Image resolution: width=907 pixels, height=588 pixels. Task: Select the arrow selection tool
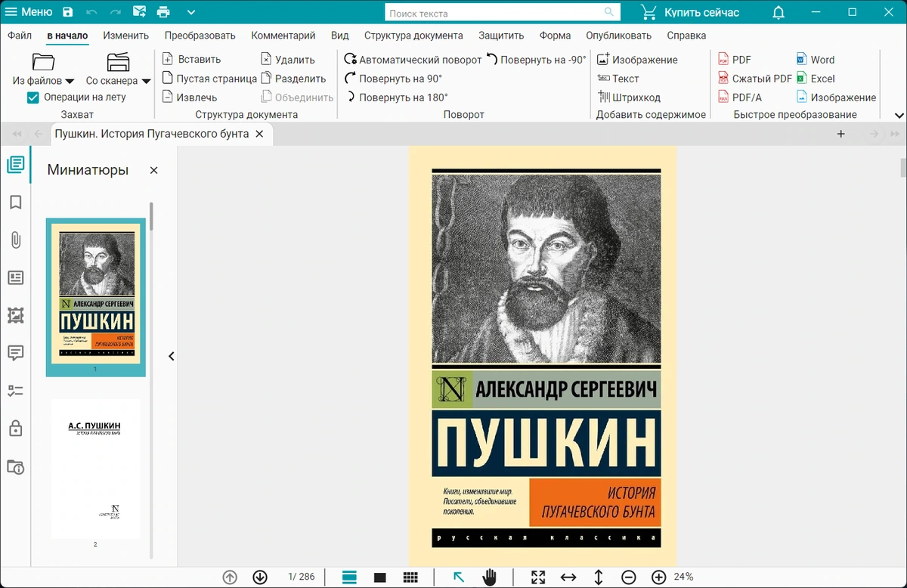pyautogui.click(x=458, y=577)
